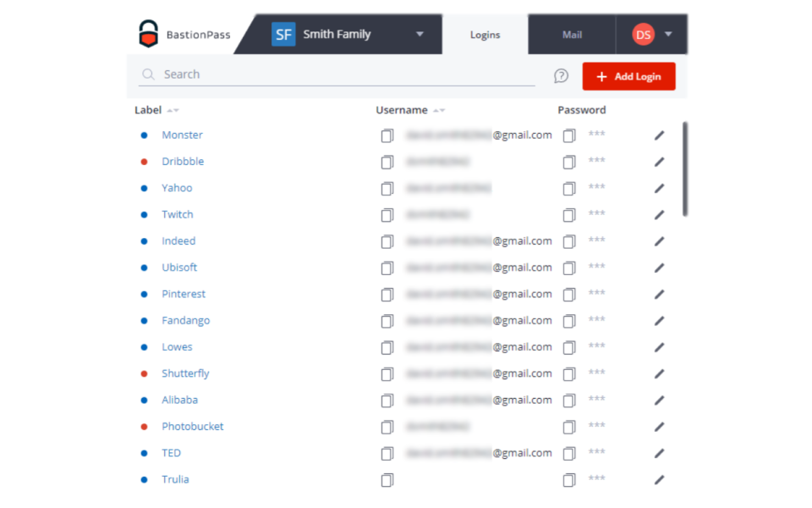Edit the Yahoo login entry
The height and width of the screenshot is (508, 812).
point(659,188)
